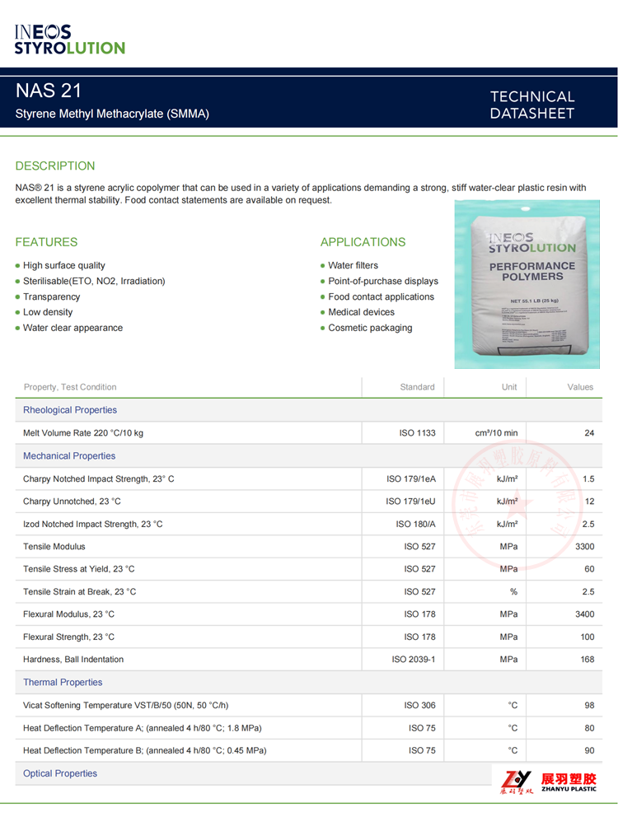Image resolution: width=618 pixels, height=840 pixels.
Task: Click the Mechanical Properties section row
Action: click(69, 456)
